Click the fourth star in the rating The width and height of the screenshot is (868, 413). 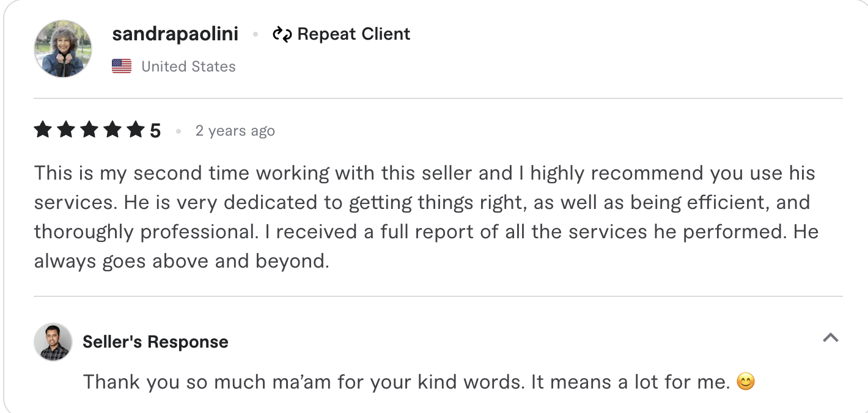(x=112, y=129)
